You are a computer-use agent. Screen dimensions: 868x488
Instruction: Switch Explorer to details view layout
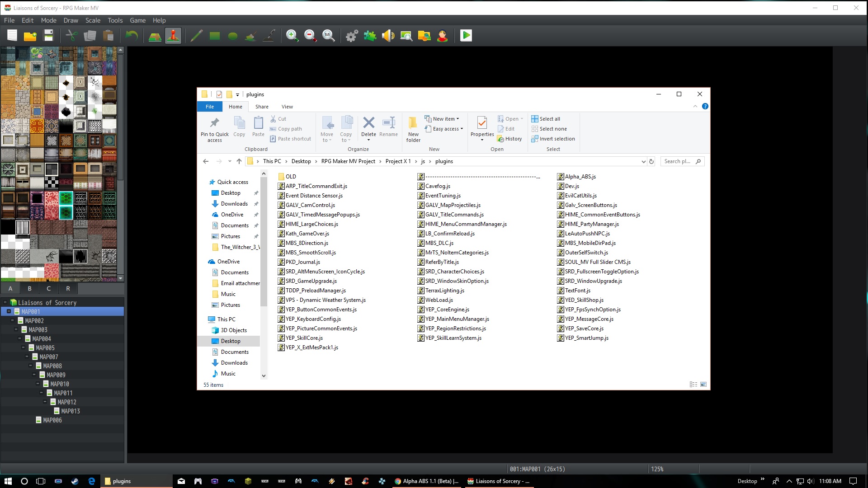693,385
